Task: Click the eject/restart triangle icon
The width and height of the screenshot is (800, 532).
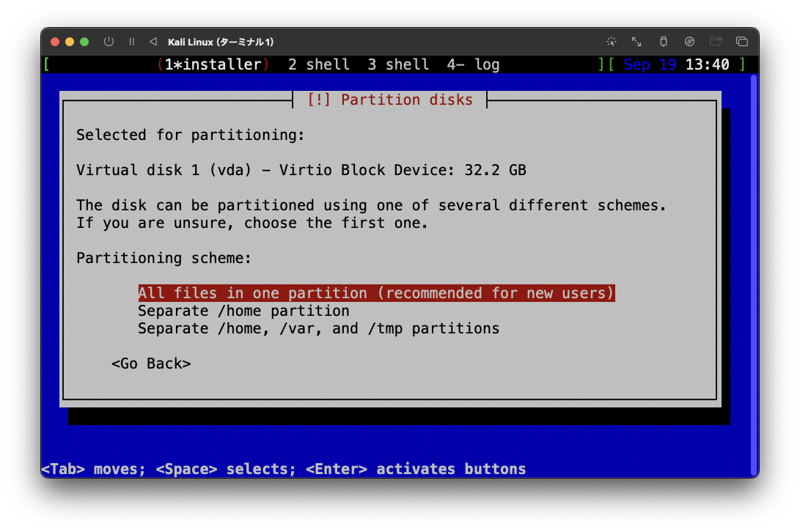Action: point(152,42)
